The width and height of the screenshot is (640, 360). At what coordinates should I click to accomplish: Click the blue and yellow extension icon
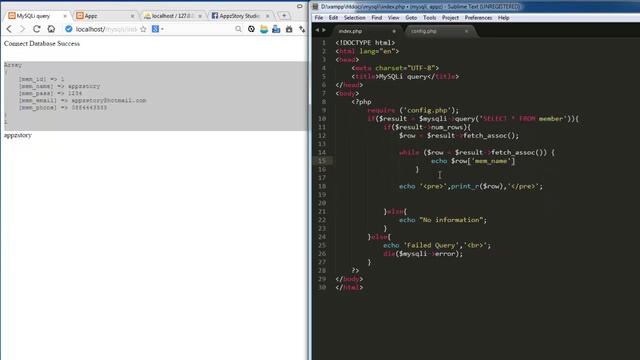(x=264, y=29)
